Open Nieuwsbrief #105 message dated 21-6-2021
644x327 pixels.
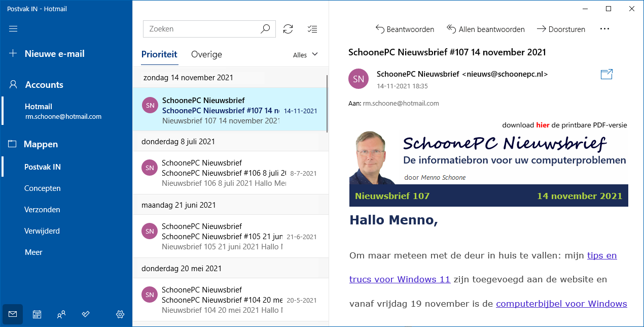point(230,236)
